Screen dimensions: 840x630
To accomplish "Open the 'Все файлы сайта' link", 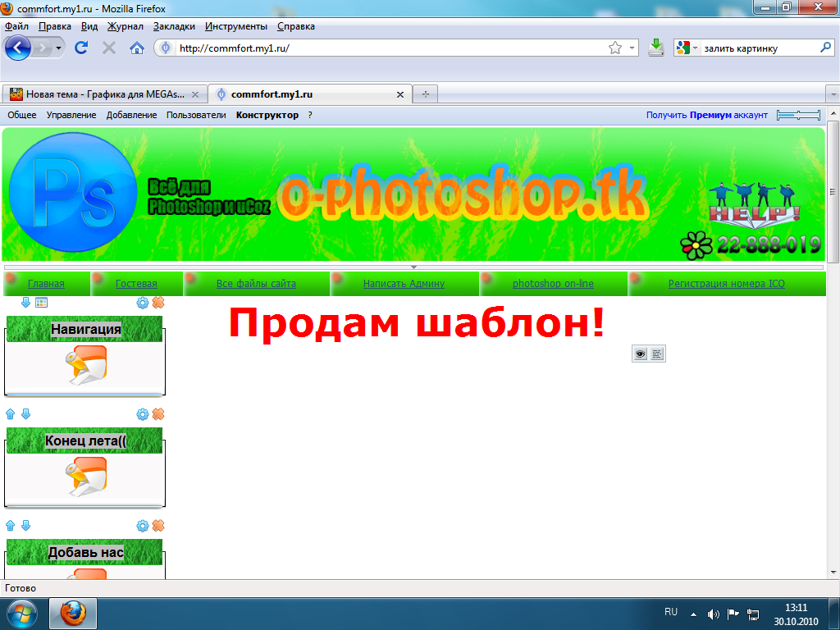I will click(x=256, y=283).
